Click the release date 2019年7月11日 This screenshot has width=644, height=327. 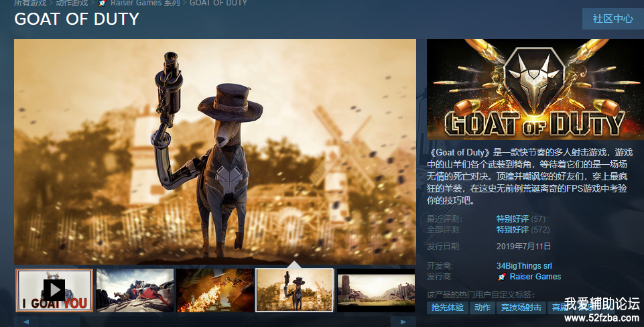point(523,247)
